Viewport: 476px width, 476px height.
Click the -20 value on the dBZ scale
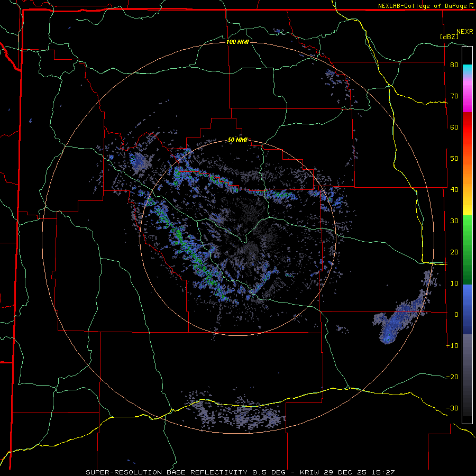452,377
